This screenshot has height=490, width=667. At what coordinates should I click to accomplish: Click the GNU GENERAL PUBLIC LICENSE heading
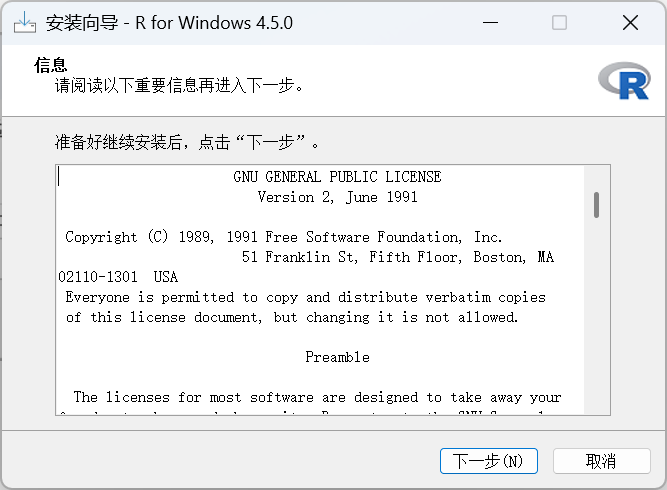[x=337, y=177]
